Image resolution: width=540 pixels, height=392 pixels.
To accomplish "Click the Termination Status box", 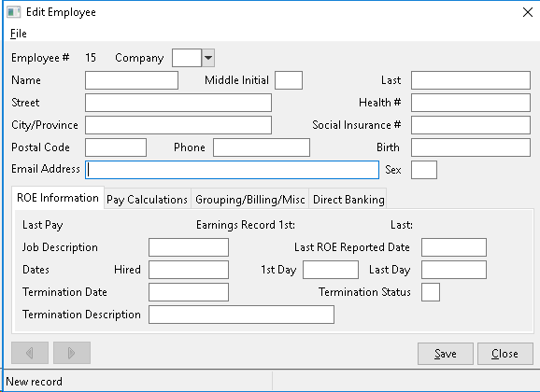I will point(431,292).
